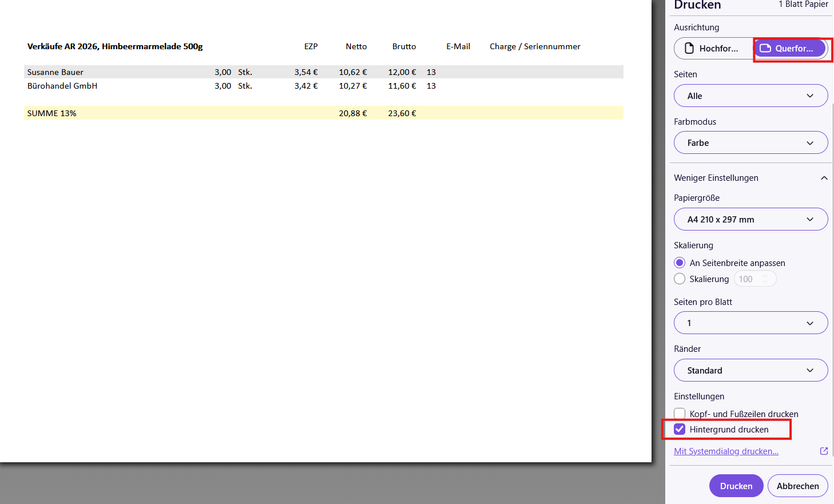
Task: Click the 3,42 € EZP value for Bürohandel GmbH
Action: point(306,86)
